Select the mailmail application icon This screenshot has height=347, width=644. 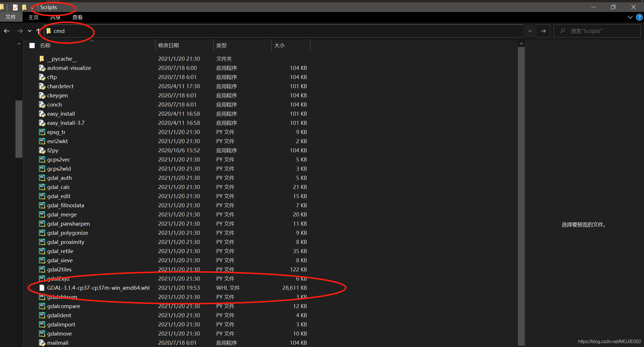coord(42,343)
